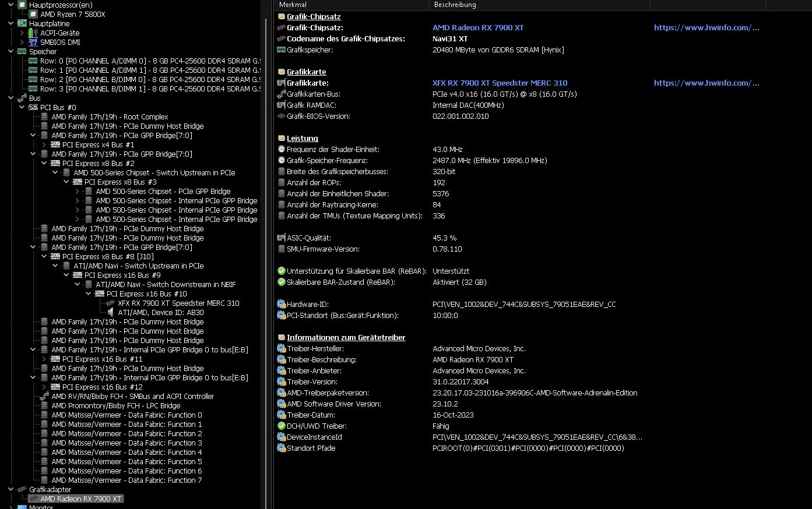Collapse PCI Express x16 Bus #9

(x=66, y=275)
